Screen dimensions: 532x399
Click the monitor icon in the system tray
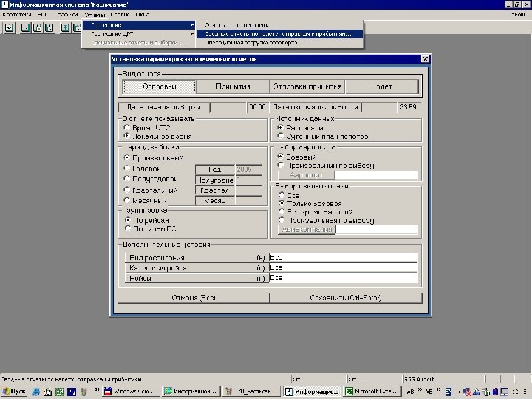pyautogui.click(x=505, y=392)
